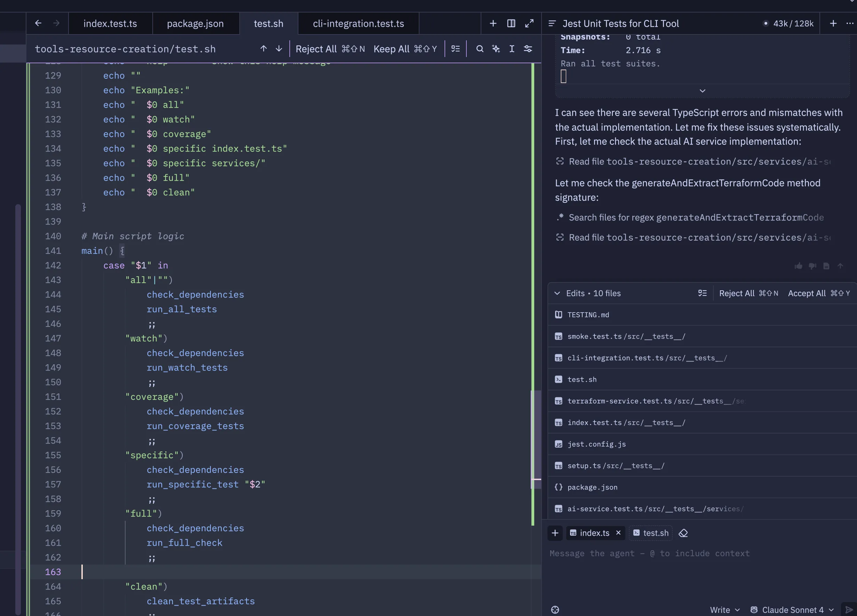
Task: Click the test.sh suggested context chip
Action: (x=651, y=533)
